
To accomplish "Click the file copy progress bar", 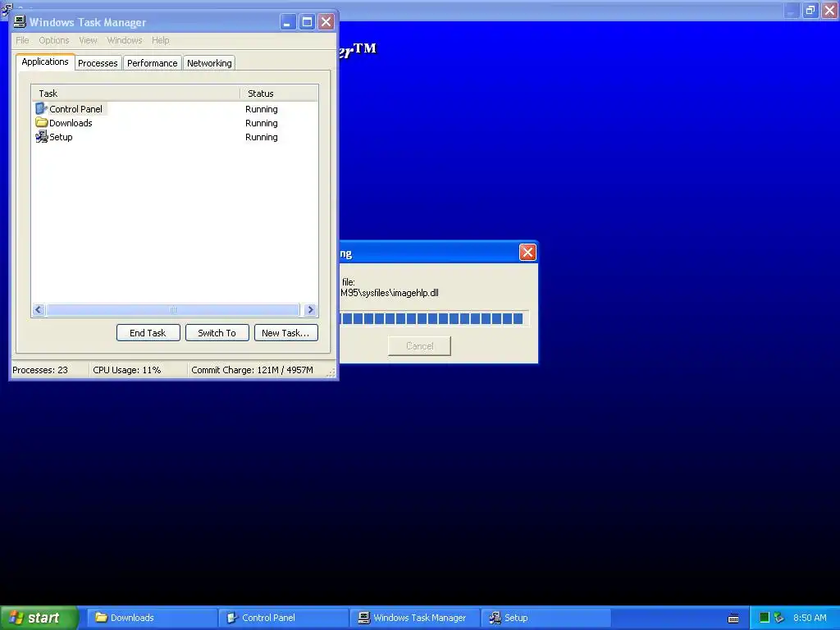I will click(434, 319).
